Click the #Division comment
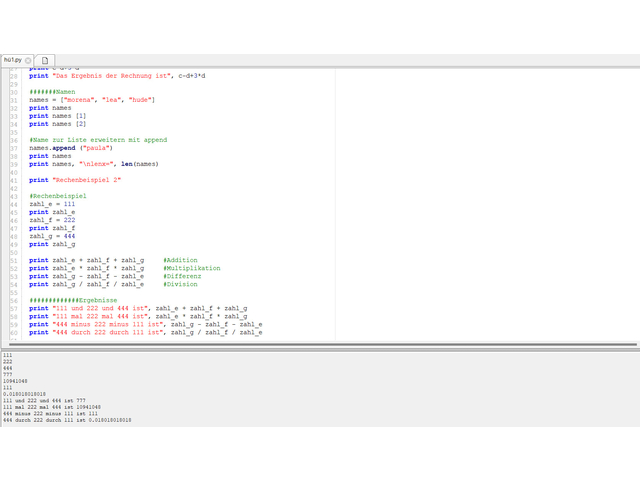The height and width of the screenshot is (480, 640). (x=180, y=284)
